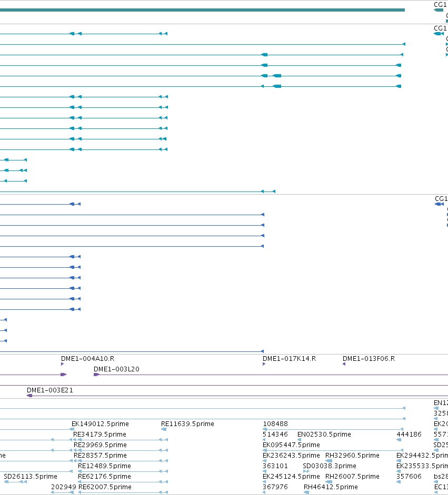Select the EK095447.5prime label
The height and width of the screenshot is (495, 448).
(291, 445)
